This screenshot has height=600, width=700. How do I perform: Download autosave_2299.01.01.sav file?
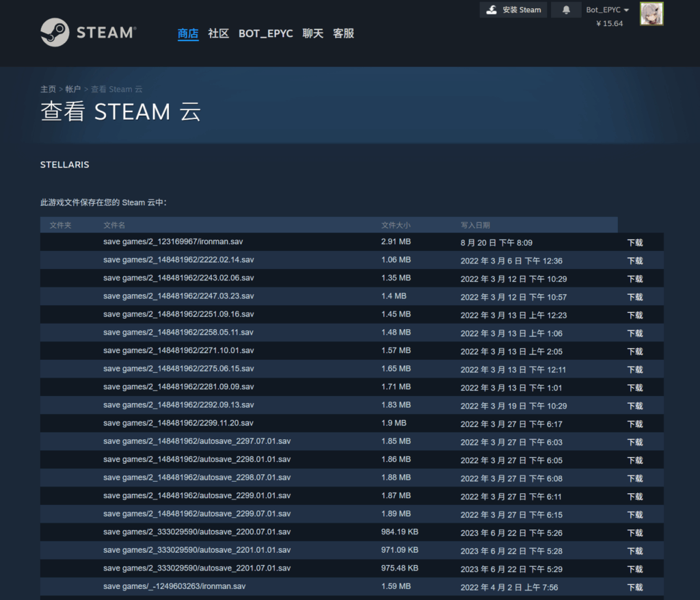coord(635,497)
